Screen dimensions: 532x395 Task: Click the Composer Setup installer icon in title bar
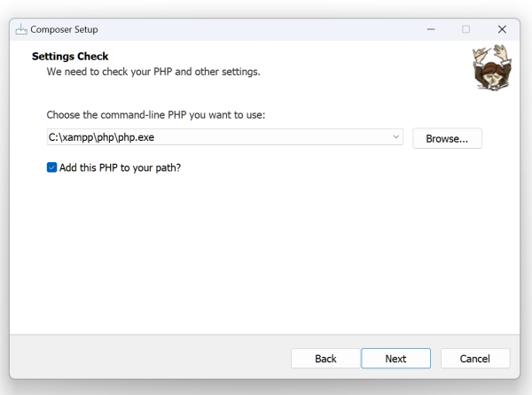click(x=21, y=29)
